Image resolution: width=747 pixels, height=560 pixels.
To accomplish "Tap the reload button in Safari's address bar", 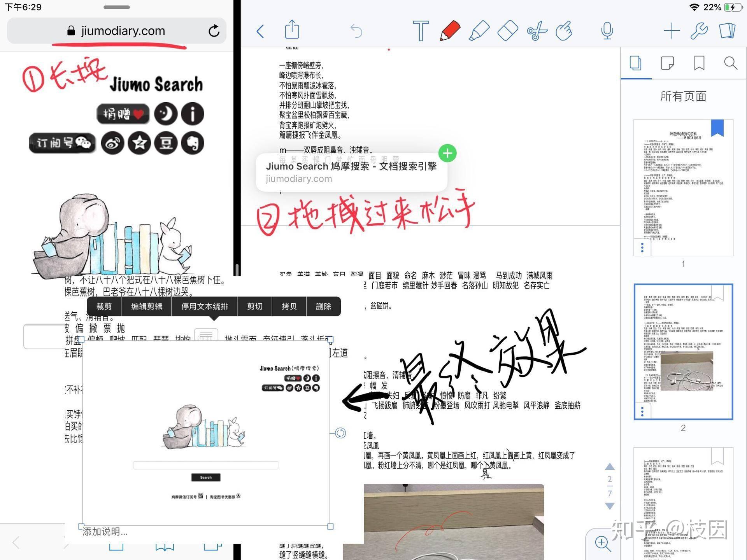I will pyautogui.click(x=214, y=31).
